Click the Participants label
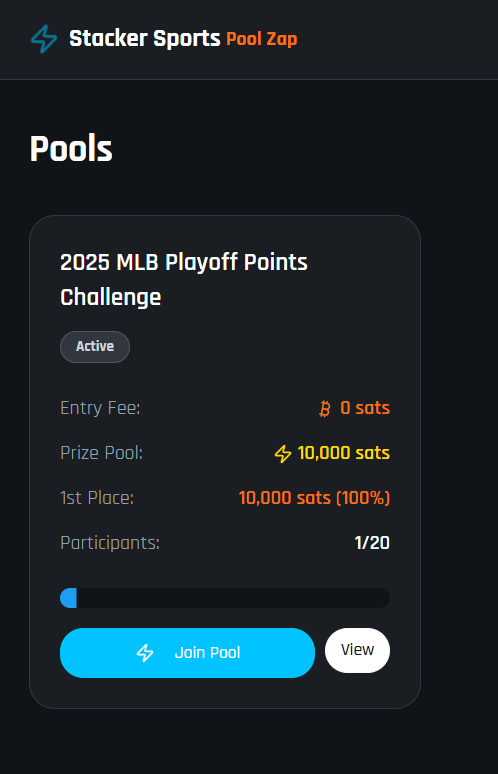This screenshot has width=498, height=774. tap(110, 543)
